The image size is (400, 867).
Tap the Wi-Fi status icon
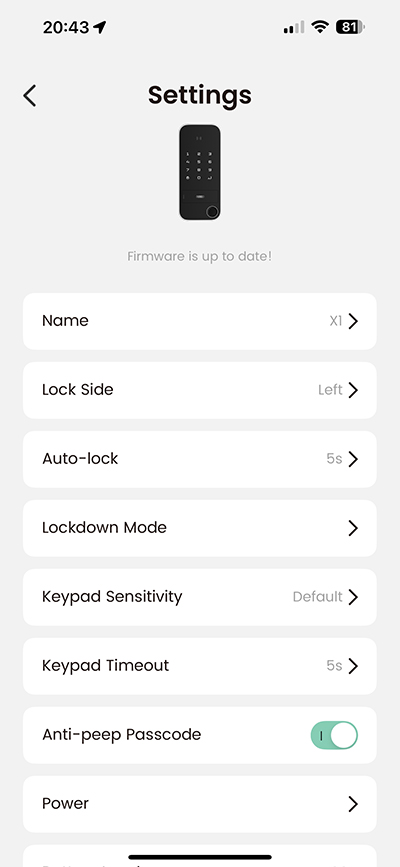[x=320, y=27]
